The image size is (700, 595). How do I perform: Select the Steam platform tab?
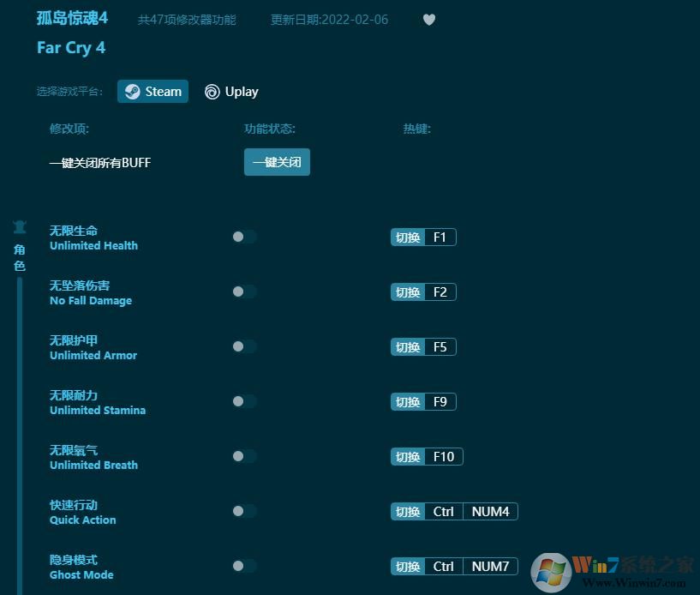tap(153, 91)
